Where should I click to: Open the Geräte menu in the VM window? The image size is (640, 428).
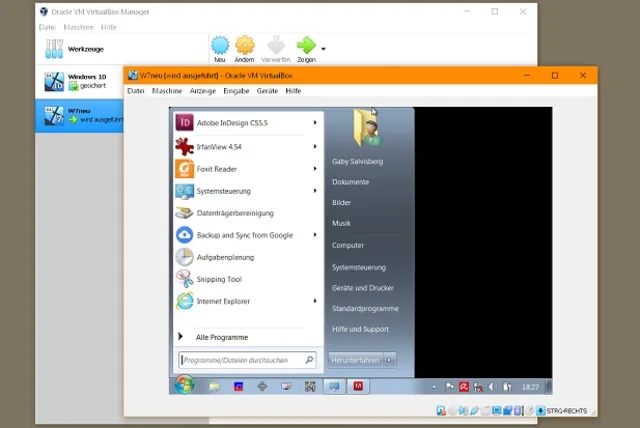click(267, 91)
